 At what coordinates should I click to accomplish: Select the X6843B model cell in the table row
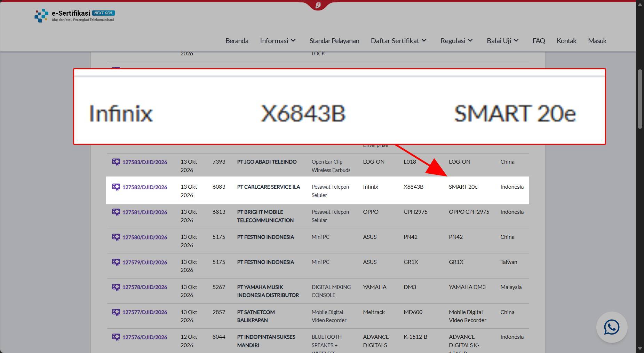413,187
